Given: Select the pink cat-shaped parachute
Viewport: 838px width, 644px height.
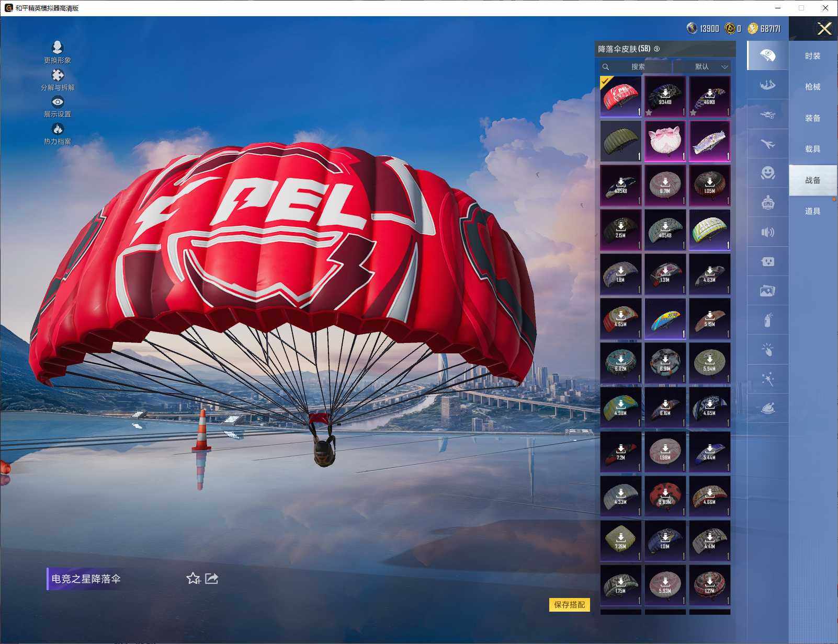Looking at the screenshot, I should pyautogui.click(x=665, y=141).
